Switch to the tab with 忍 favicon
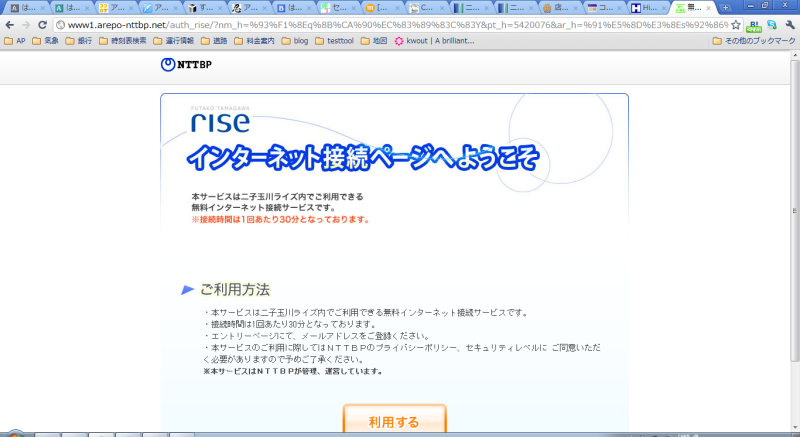This screenshot has width=800, height=437. [x=247, y=8]
